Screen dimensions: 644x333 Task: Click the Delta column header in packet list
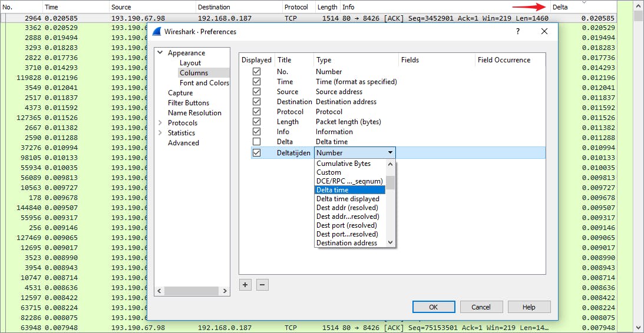[x=583, y=7]
